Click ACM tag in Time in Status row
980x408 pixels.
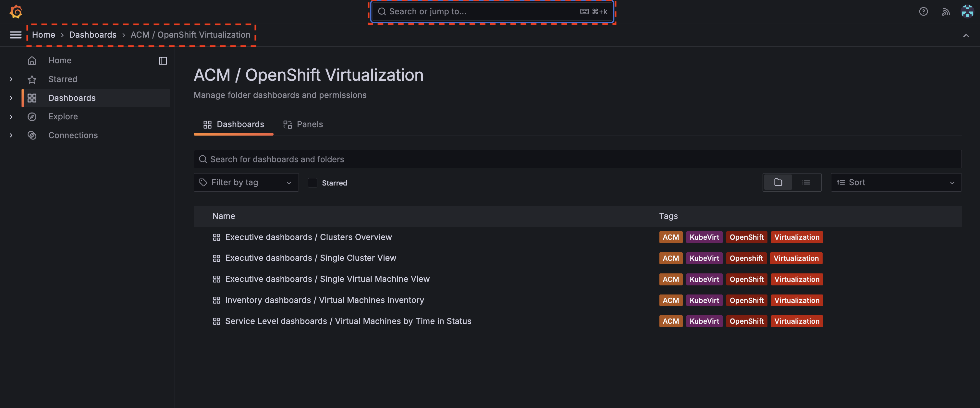(x=671, y=321)
